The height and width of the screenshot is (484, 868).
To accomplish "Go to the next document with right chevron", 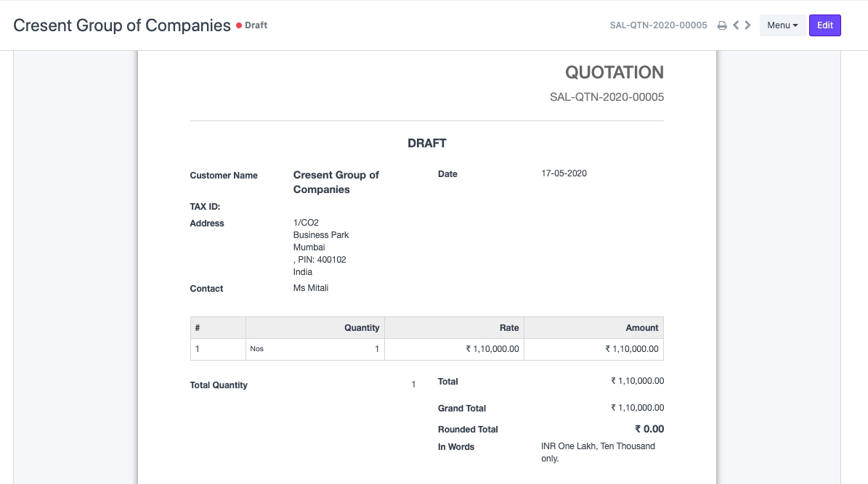I will [747, 25].
